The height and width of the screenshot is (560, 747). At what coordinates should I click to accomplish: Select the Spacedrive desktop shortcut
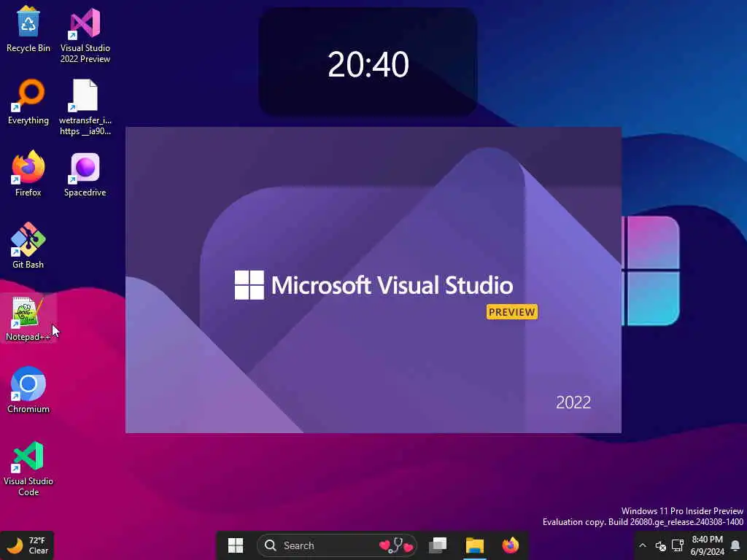pyautogui.click(x=85, y=174)
